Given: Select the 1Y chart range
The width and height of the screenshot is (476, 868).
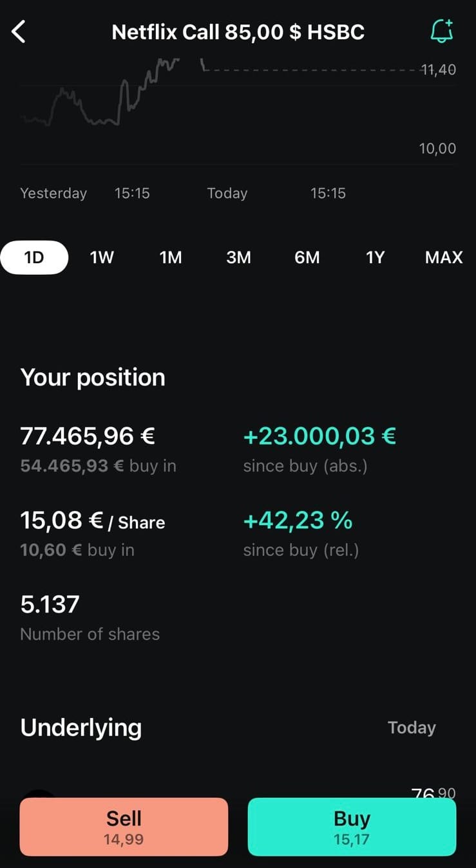Looking at the screenshot, I should click(x=375, y=257).
